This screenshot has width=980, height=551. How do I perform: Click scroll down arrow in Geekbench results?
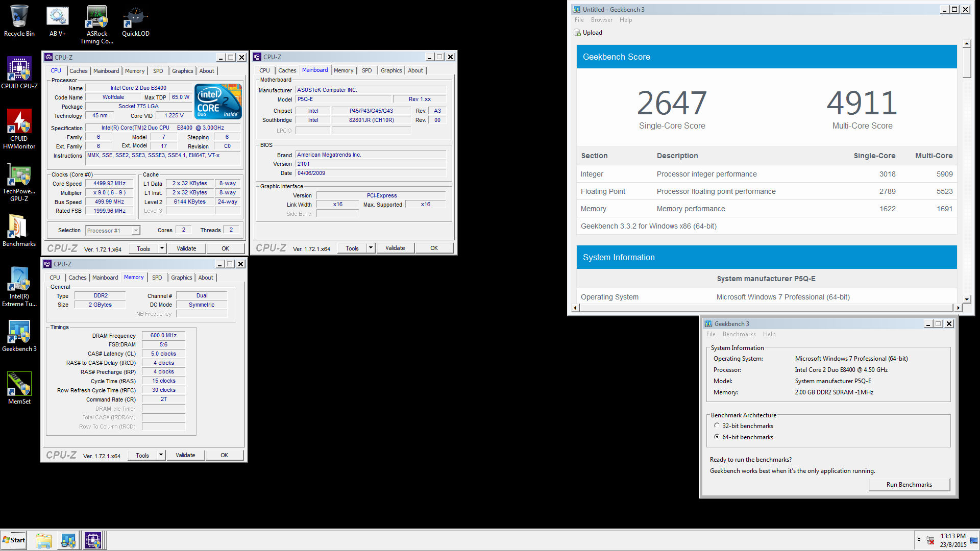[x=966, y=299]
